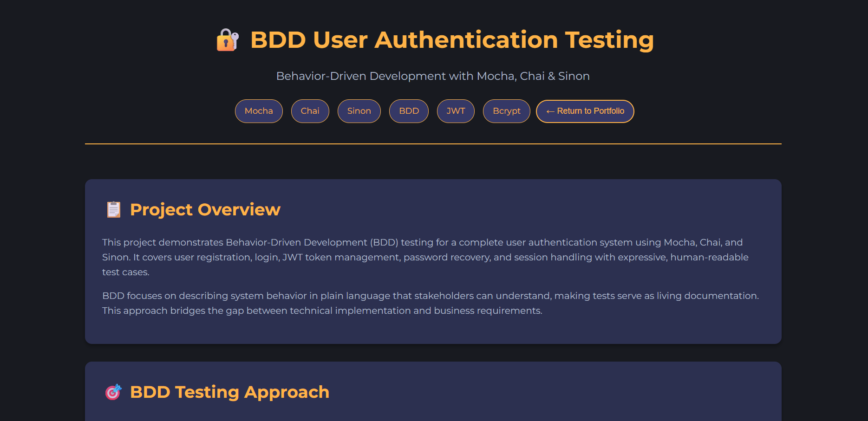
Task: Click the BDD User Authentication Testing heading
Action: tap(451, 40)
